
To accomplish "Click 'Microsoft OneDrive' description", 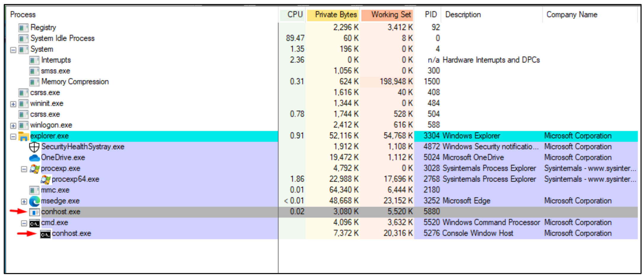I will tap(473, 158).
